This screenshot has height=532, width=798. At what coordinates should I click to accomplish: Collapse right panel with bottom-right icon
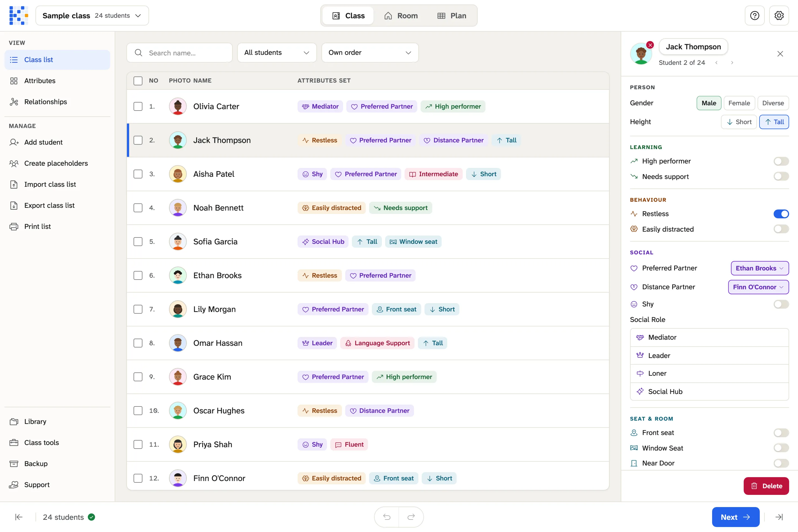(779, 517)
